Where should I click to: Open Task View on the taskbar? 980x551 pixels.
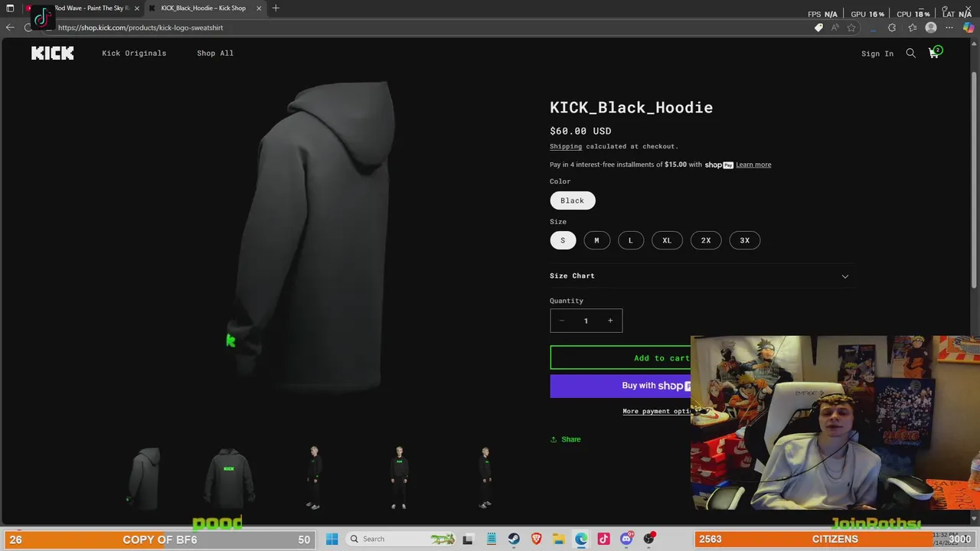point(468,539)
